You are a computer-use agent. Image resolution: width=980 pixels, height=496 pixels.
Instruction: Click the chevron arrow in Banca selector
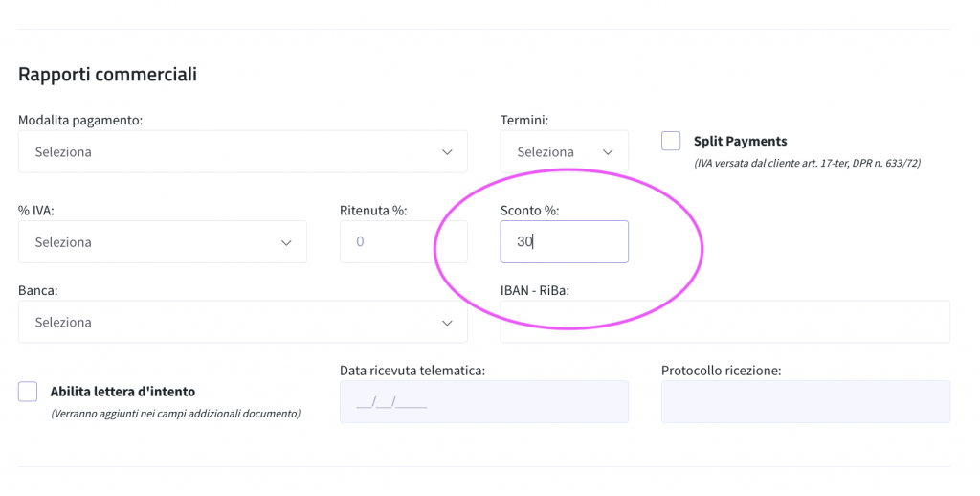click(447, 323)
